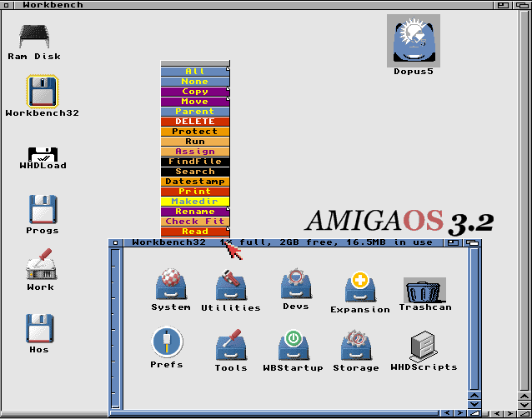The image size is (532, 419).
Task: Select the Ram Disk icon
Action: point(34,36)
